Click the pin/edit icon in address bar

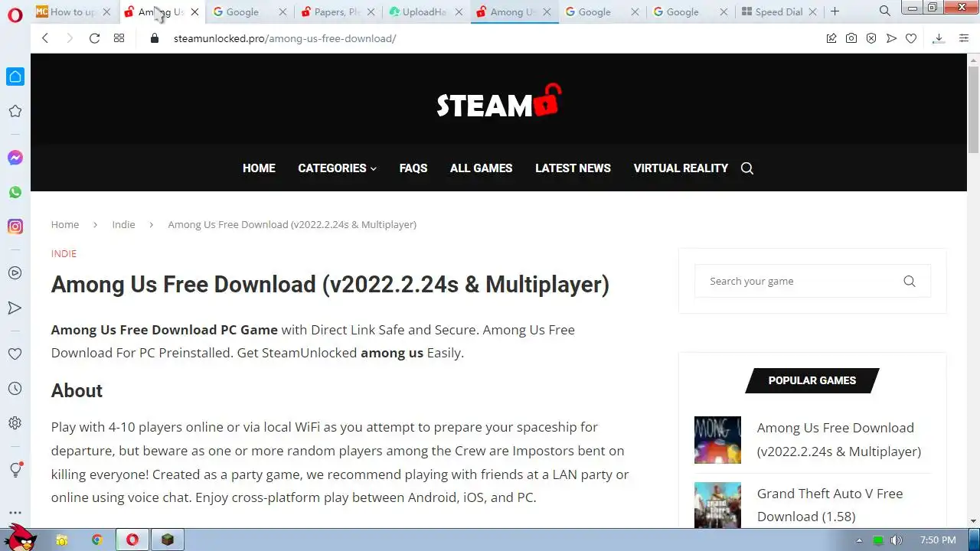pos(831,38)
